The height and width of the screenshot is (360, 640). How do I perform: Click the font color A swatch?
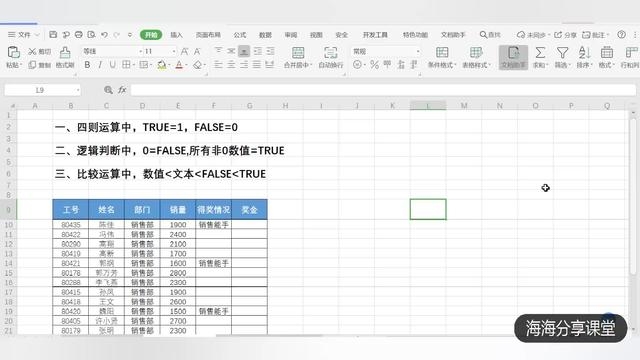(x=179, y=65)
